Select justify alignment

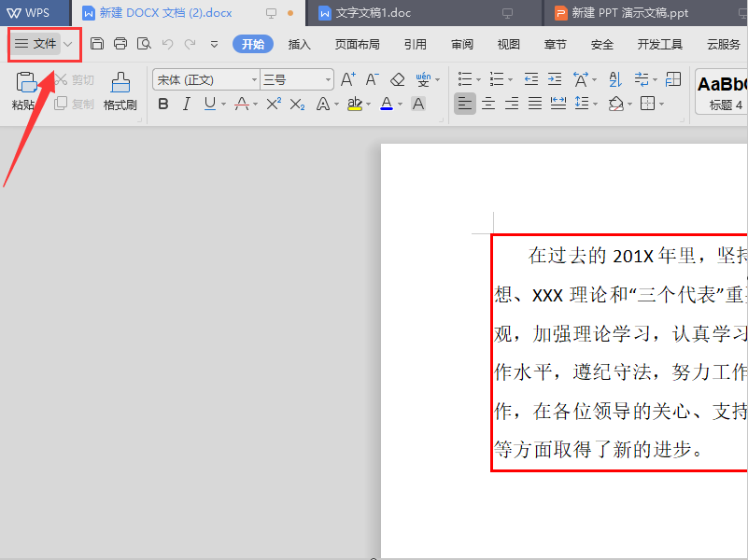pos(535,104)
